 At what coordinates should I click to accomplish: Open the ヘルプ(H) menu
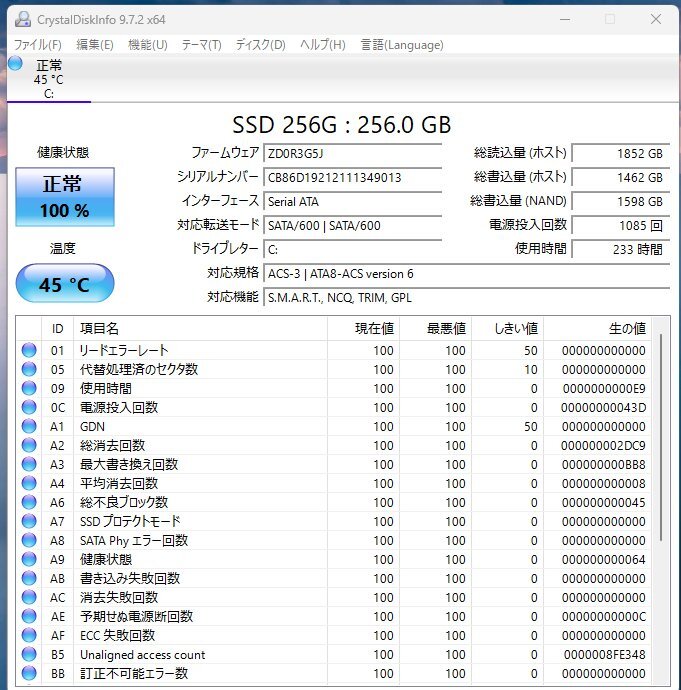322,45
